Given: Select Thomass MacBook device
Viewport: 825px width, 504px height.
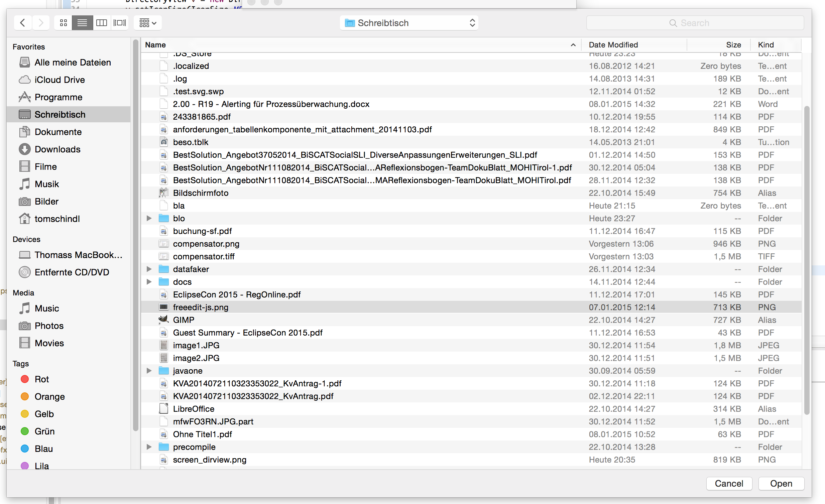Looking at the screenshot, I should 69,255.
